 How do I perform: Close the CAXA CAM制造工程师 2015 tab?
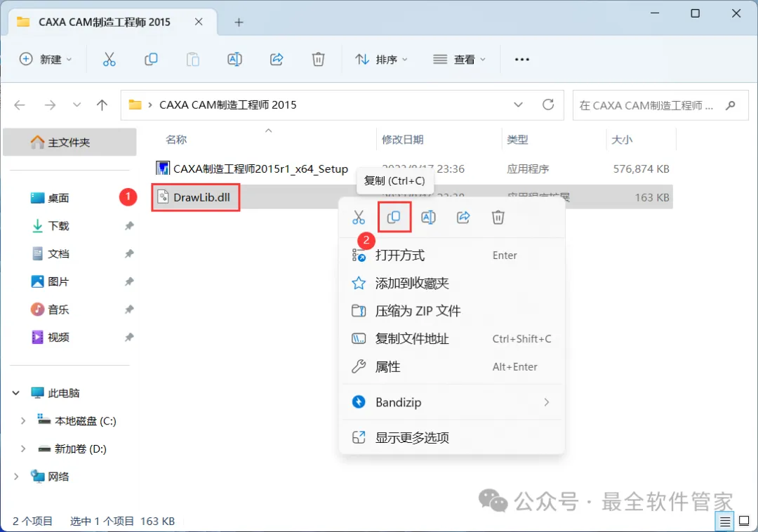tap(199, 22)
